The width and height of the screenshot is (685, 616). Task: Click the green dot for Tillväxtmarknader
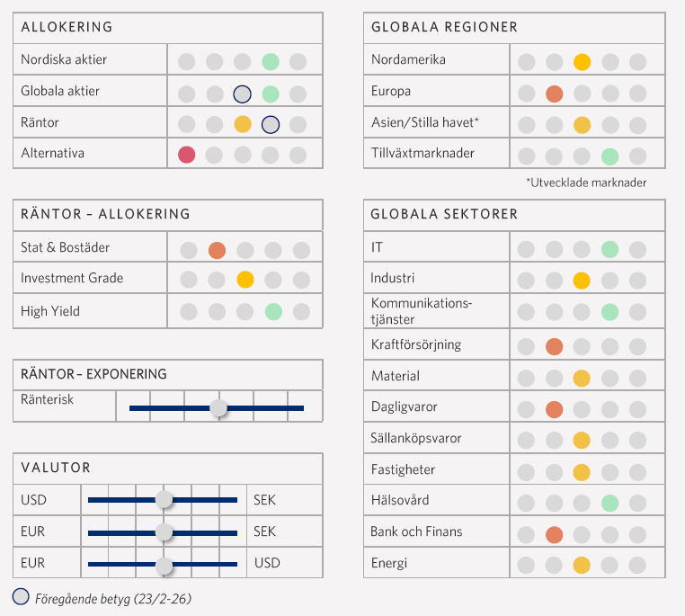pos(609,156)
